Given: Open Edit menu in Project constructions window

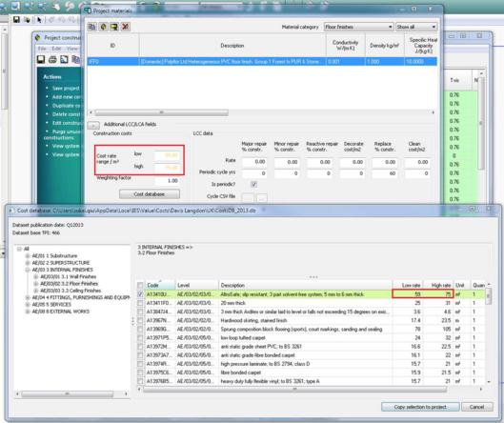Looking at the screenshot, I should pyautogui.click(x=56, y=49).
